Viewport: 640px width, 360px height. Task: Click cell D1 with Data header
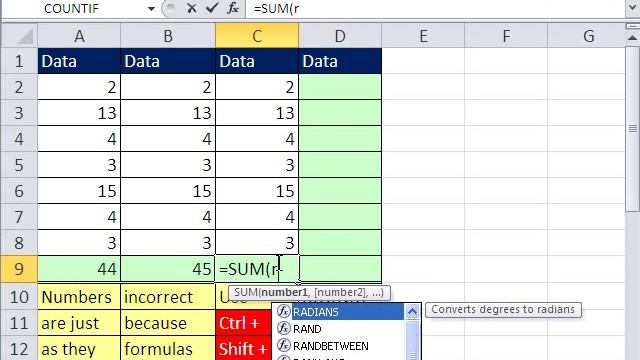340,61
